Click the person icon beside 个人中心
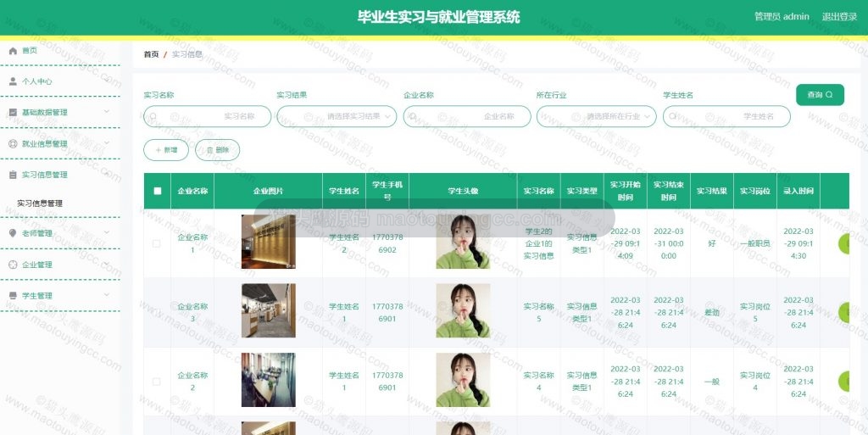 click(13, 81)
